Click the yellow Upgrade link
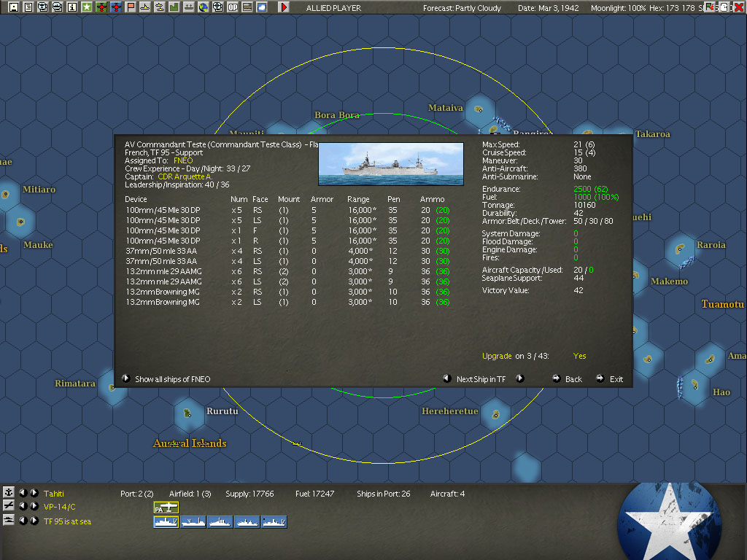Screen dimensions: 747x560 496,356
